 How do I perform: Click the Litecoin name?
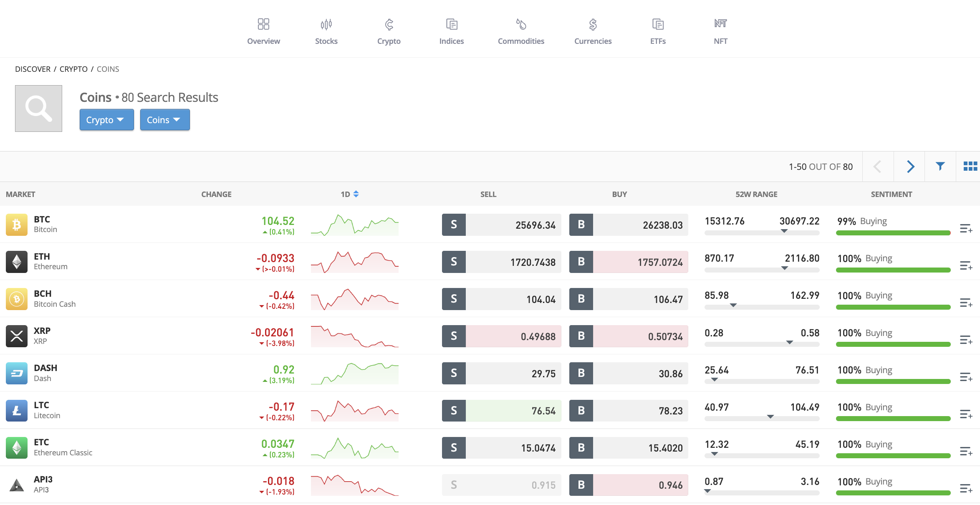(x=47, y=416)
